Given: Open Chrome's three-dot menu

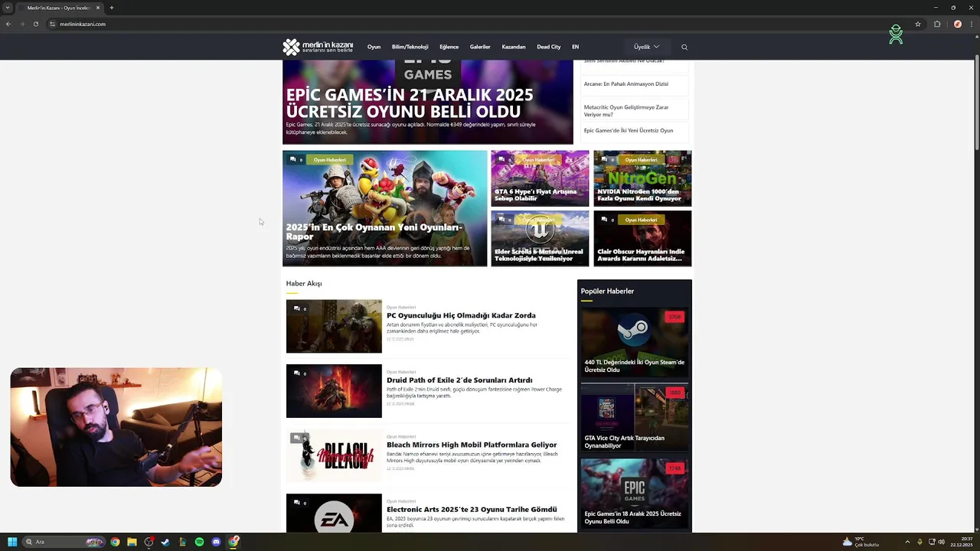Looking at the screenshot, I should coord(972,24).
